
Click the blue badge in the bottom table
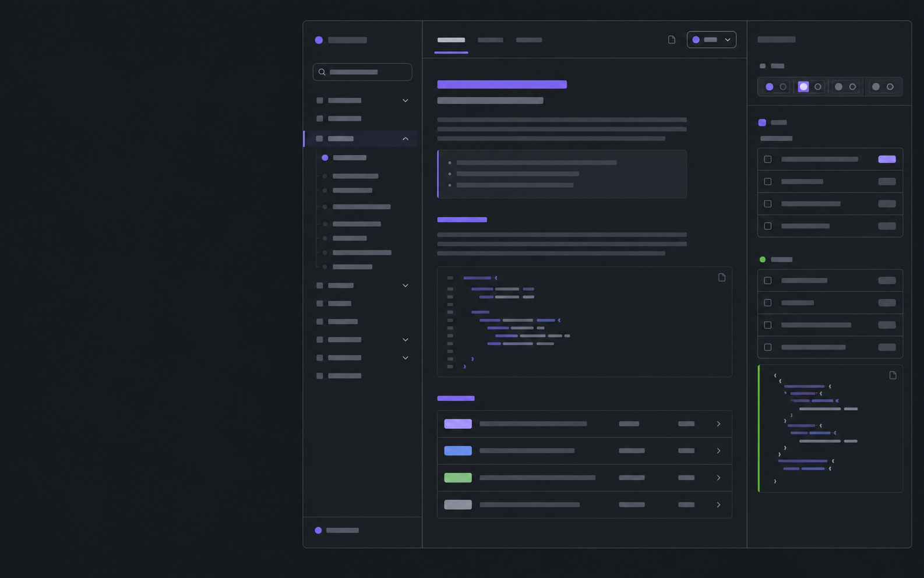tap(458, 451)
